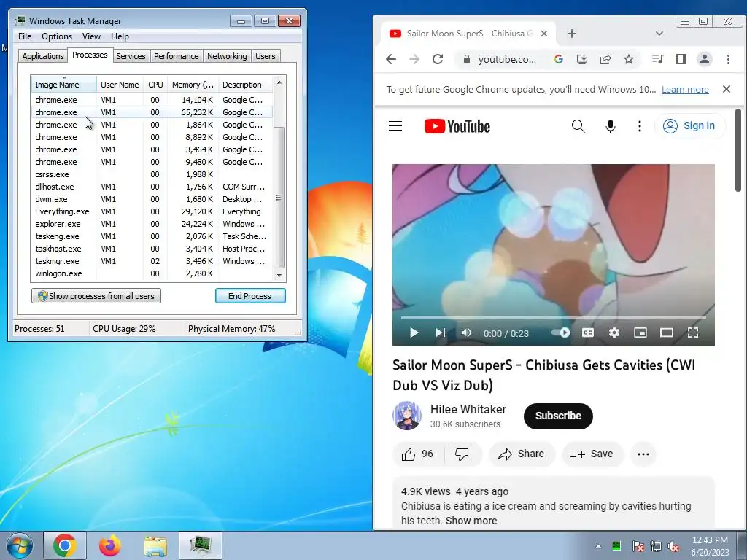This screenshot has height=560, width=747.
Task: Open Windows Start menu orb
Action: tap(20, 545)
